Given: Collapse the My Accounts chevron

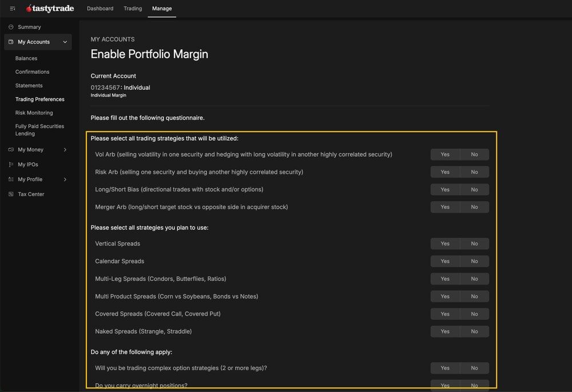Looking at the screenshot, I should (x=65, y=42).
